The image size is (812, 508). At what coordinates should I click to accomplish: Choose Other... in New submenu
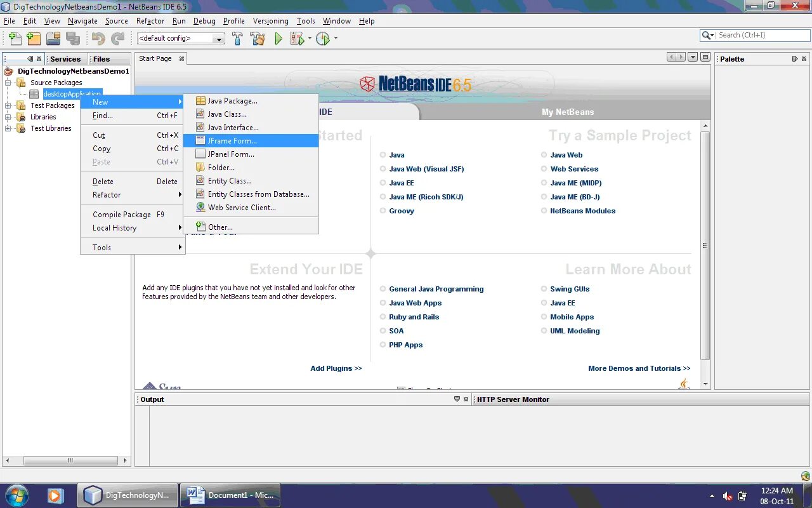pos(251,227)
